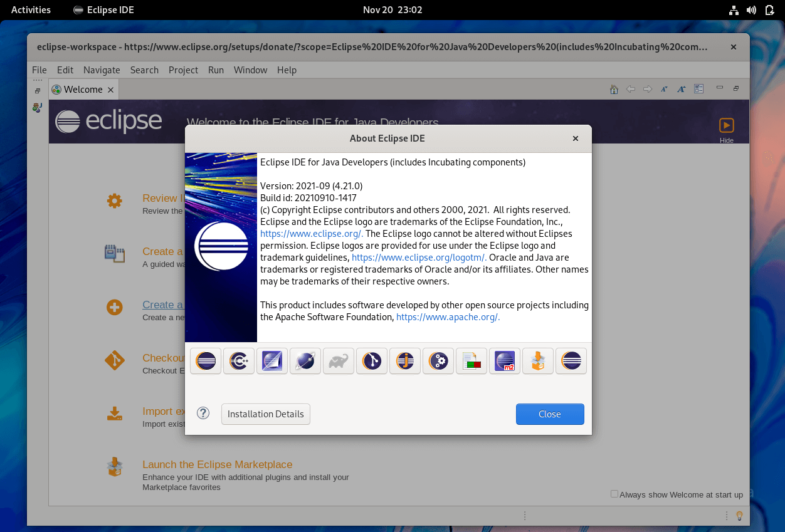Click the Magnify font size icon

click(x=682, y=89)
